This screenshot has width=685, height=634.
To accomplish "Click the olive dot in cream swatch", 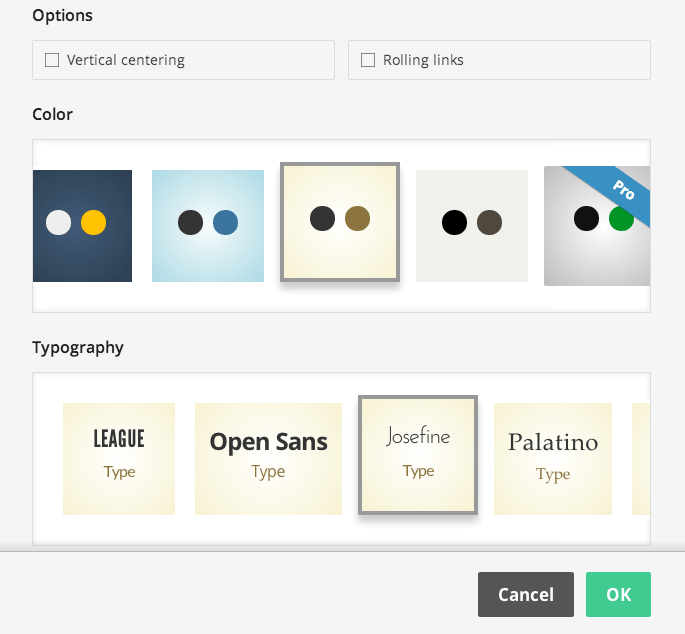I will [x=357, y=218].
